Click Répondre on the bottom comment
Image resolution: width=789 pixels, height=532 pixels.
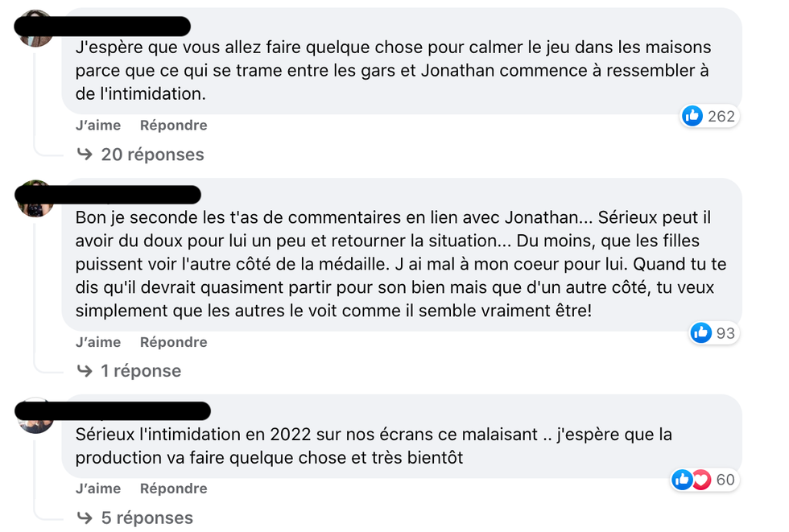(173, 488)
